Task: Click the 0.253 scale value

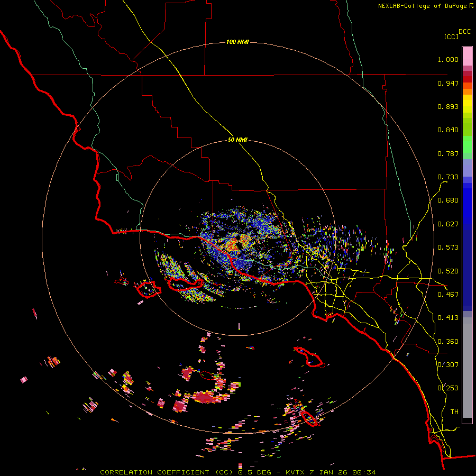Action: pyautogui.click(x=448, y=388)
